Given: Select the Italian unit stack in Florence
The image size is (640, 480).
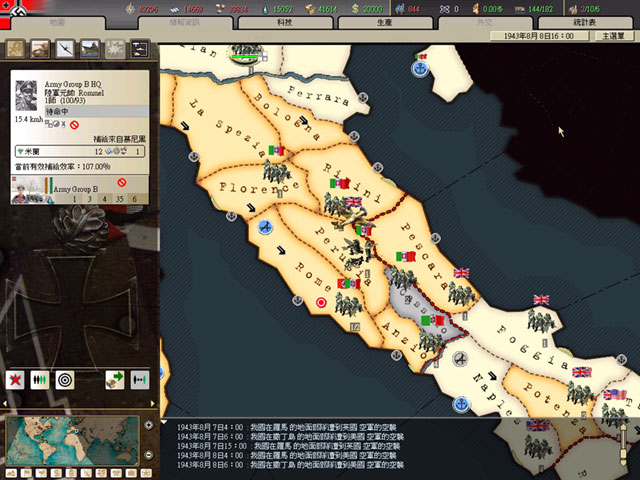Looking at the screenshot, I should pyautogui.click(x=276, y=171).
